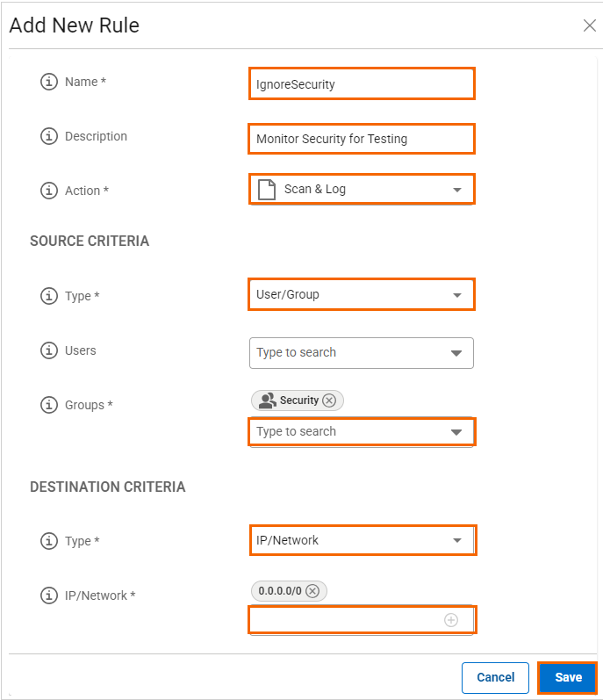The height and width of the screenshot is (700, 603).
Task: Click the info icon beside Users
Action: [x=49, y=350]
